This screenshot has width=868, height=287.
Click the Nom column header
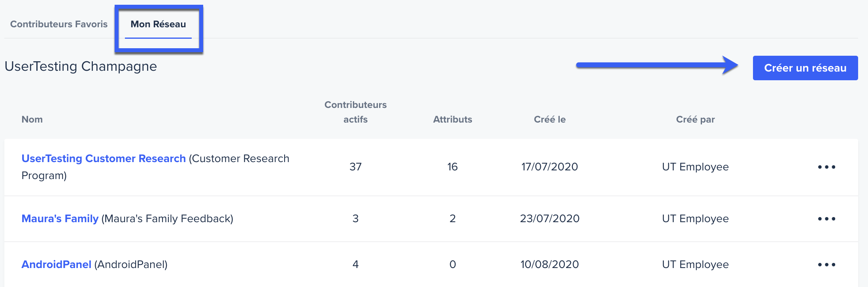(x=32, y=119)
